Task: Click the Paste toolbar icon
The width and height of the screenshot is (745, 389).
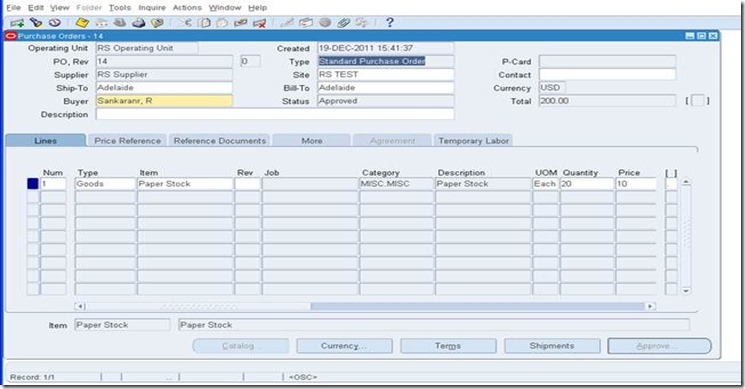Action: pos(222,22)
